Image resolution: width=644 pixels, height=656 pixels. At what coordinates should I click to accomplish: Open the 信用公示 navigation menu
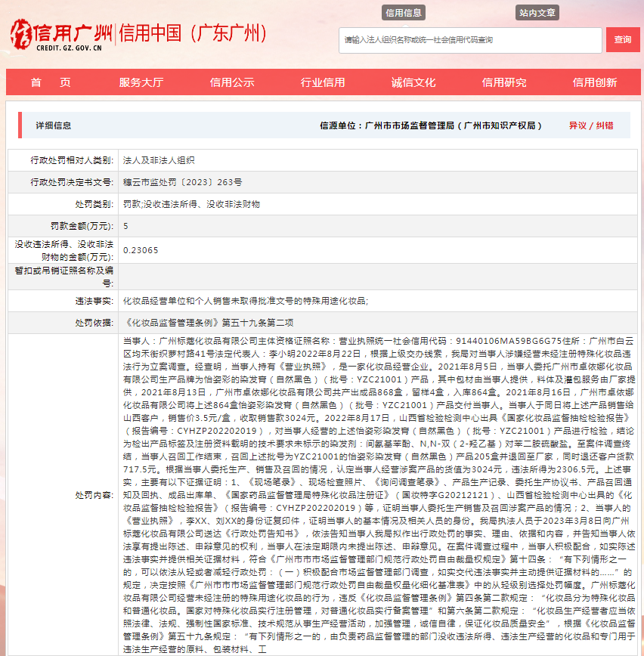pos(230,82)
